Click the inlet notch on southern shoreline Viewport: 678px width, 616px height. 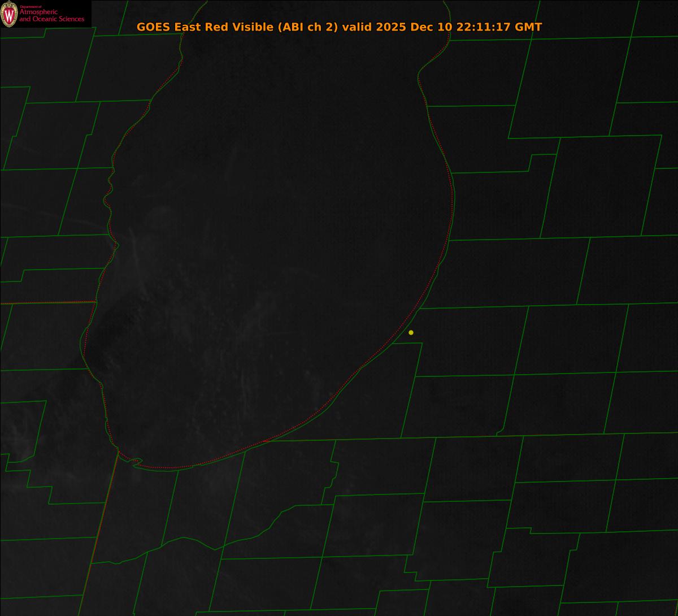[136, 462]
